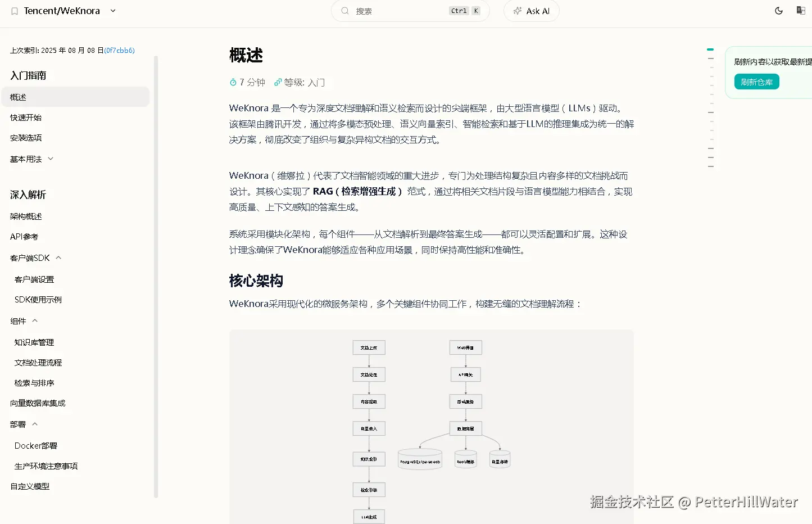Open the Tencent/WeKnora repository dropdown chevron
Viewport: 812px width, 524px height.
click(113, 11)
